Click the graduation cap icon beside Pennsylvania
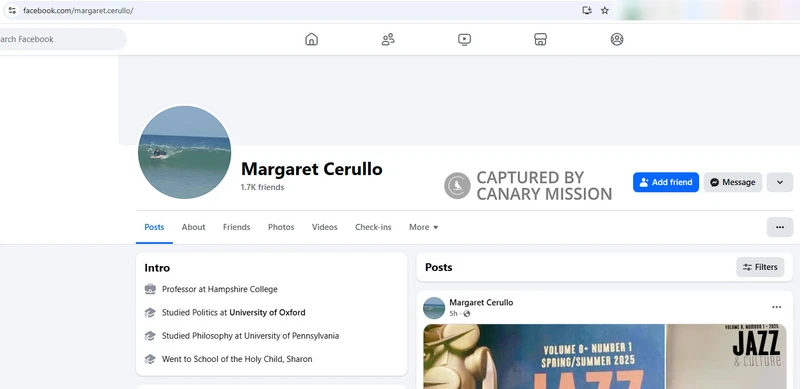The width and height of the screenshot is (800, 389). [150, 336]
